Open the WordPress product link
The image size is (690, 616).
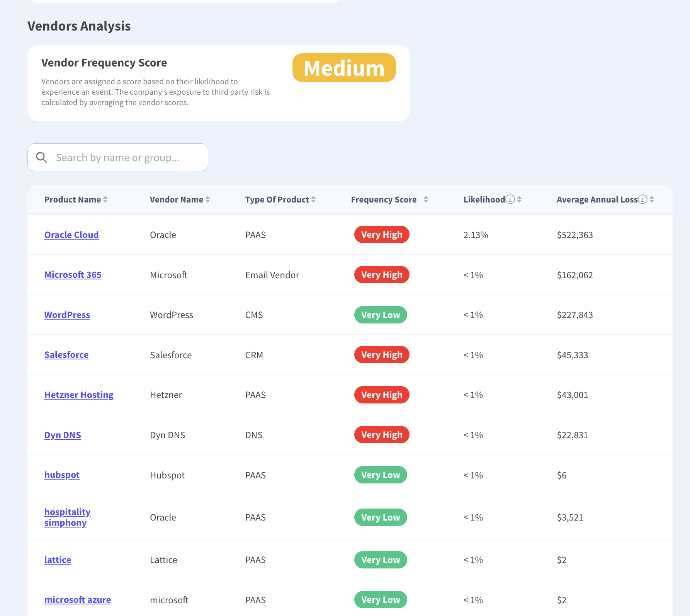[x=67, y=315]
